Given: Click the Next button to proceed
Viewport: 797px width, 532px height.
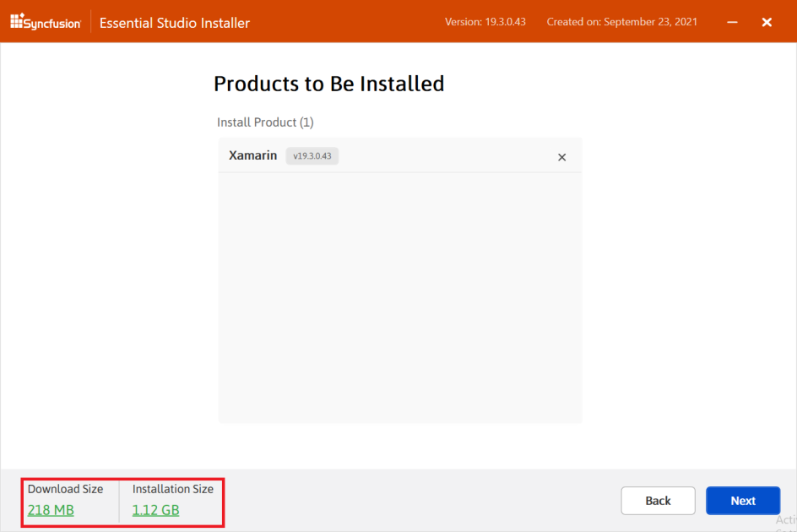Looking at the screenshot, I should pyautogui.click(x=742, y=500).
